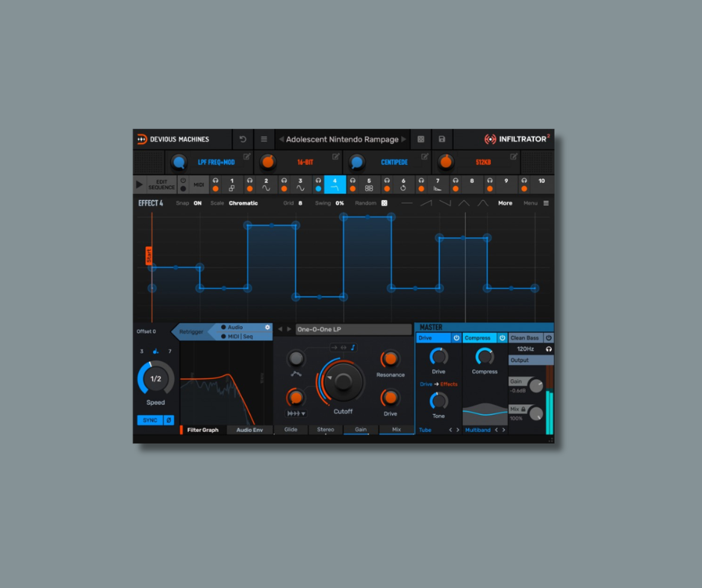The height and width of the screenshot is (588, 702).
Task: Apply the triangle shape preset
Action: coord(464,203)
